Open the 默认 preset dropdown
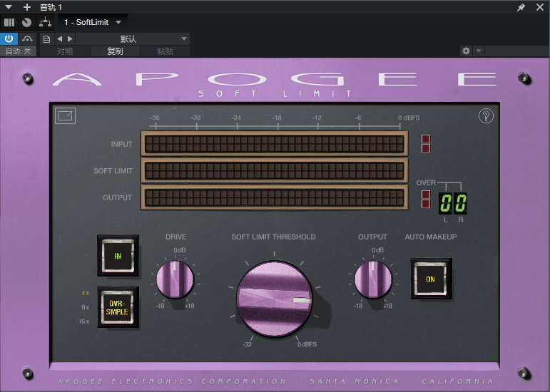The image size is (550, 392). pos(133,39)
